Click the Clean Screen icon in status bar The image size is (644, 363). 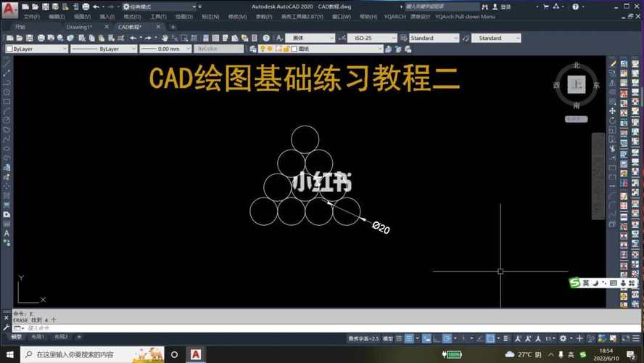(626, 338)
